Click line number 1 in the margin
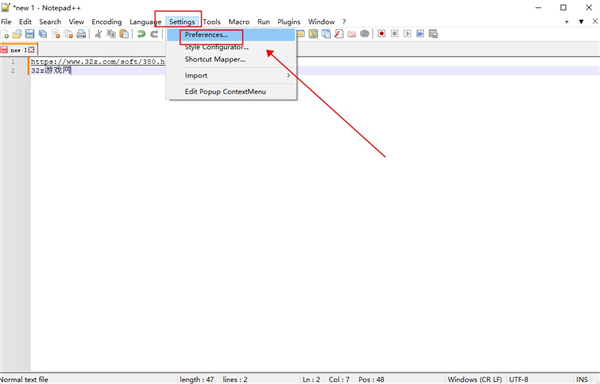 [x=13, y=62]
